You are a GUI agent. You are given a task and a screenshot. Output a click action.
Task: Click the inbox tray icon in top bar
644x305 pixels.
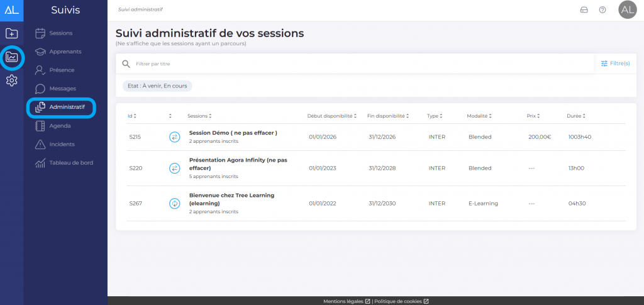584,10
